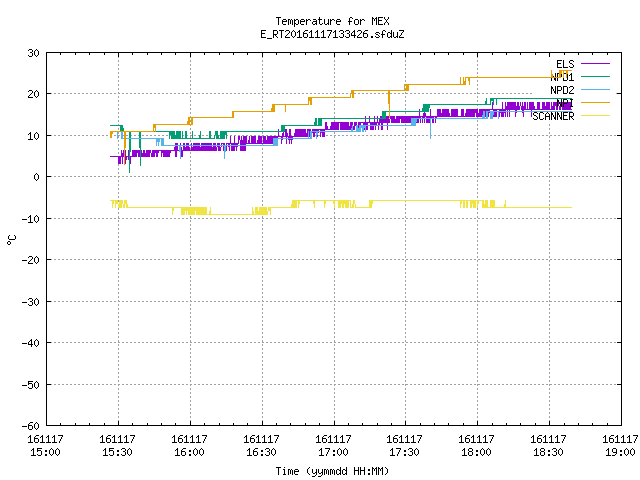Click the SCANNER legend label
The image size is (640, 480).
point(553,116)
